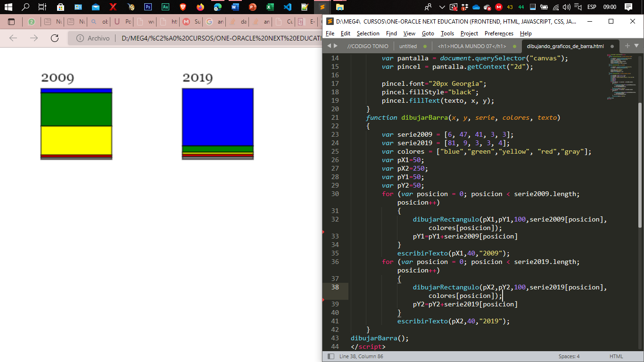Click the Sublime Text minimap
The image size is (644, 362).
621,78
